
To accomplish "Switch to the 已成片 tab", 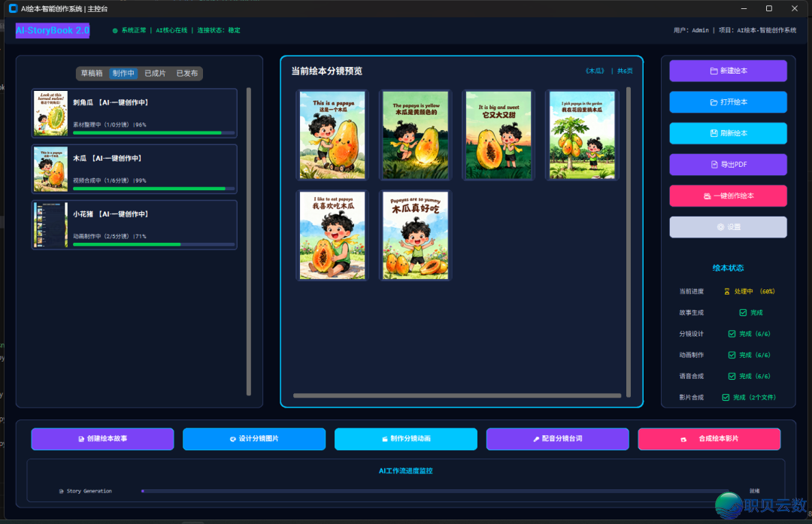I will [155, 74].
